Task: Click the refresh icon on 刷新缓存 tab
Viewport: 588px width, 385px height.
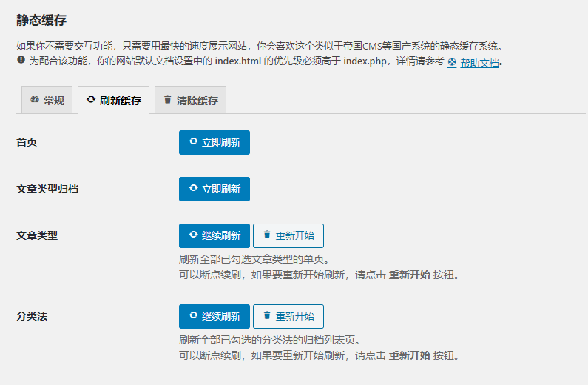Action: point(91,99)
